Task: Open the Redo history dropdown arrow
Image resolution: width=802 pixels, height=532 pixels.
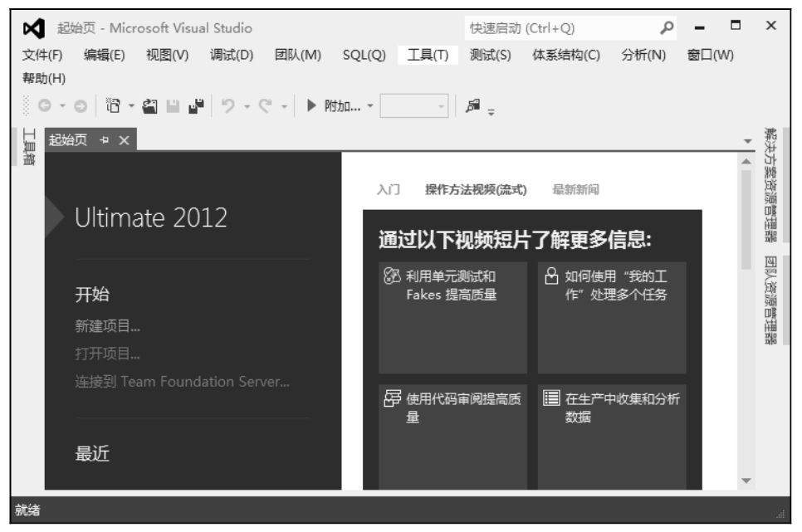Action: (284, 106)
